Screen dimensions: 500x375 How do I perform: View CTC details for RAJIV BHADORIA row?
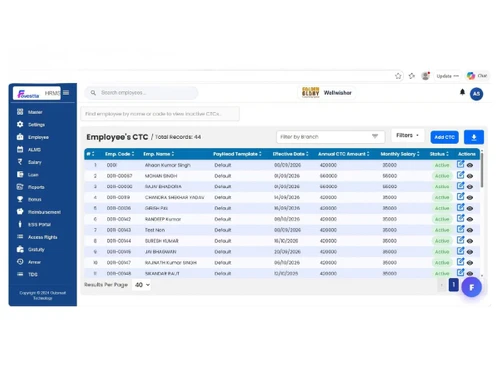click(470, 187)
